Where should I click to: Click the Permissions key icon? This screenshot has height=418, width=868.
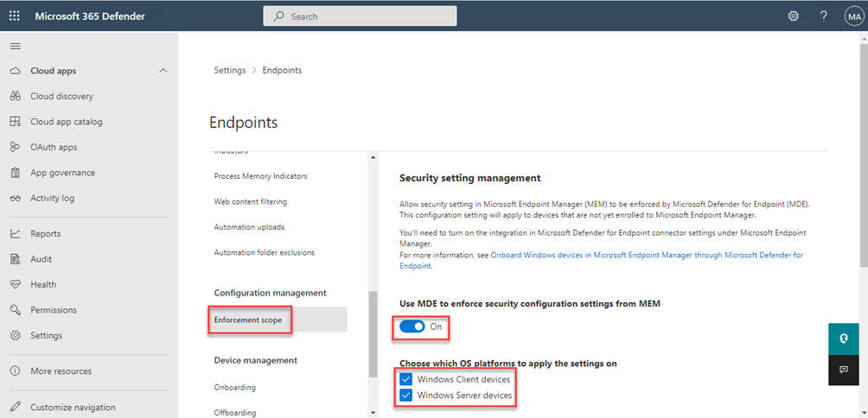pos(16,310)
